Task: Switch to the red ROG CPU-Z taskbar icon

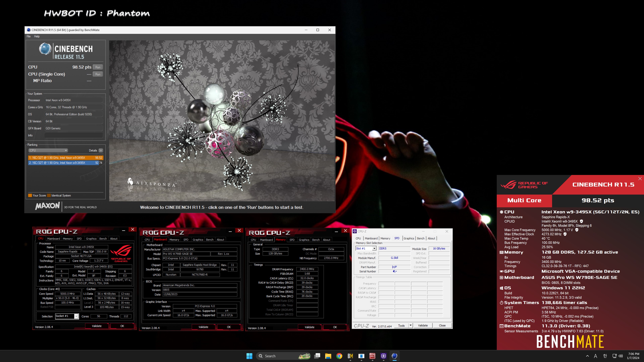Action: tap(372, 356)
